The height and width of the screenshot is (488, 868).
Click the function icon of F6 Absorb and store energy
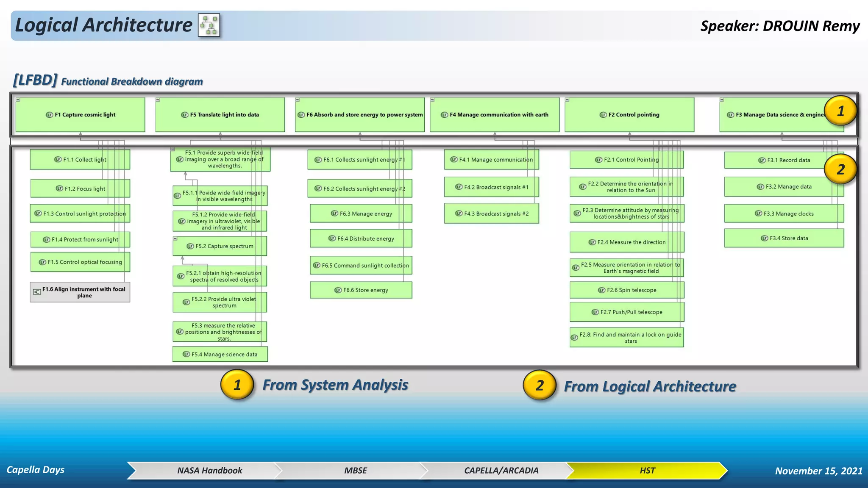coord(301,115)
